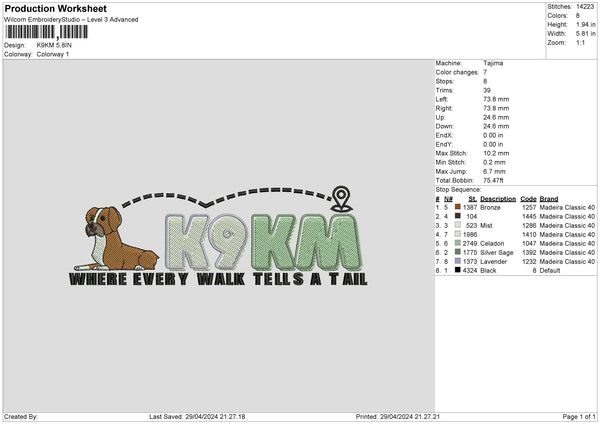Image resolution: width=600 pixels, height=424 pixels.
Task: Click the 'N#' column header
Action: (448, 199)
